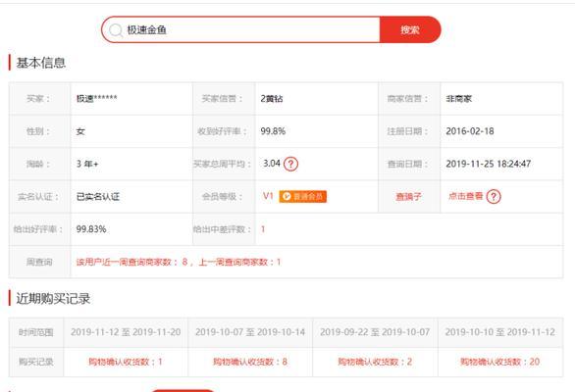Click the 近期购买记录 section heading

[x=53, y=299]
